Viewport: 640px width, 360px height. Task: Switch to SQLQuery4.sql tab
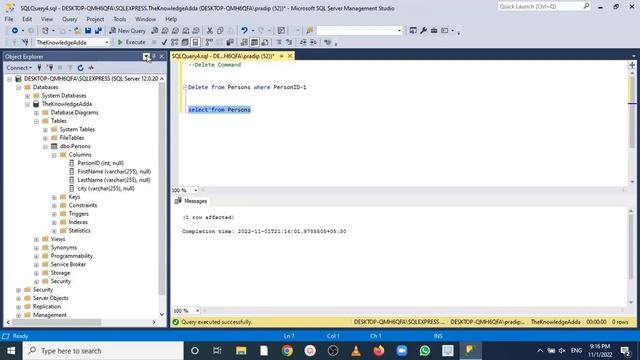[223, 56]
